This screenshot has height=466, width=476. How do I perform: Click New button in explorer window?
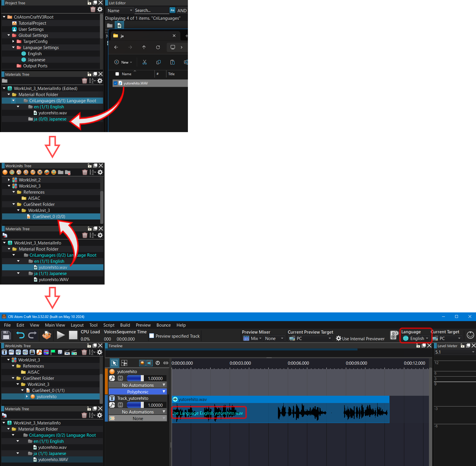pos(123,62)
